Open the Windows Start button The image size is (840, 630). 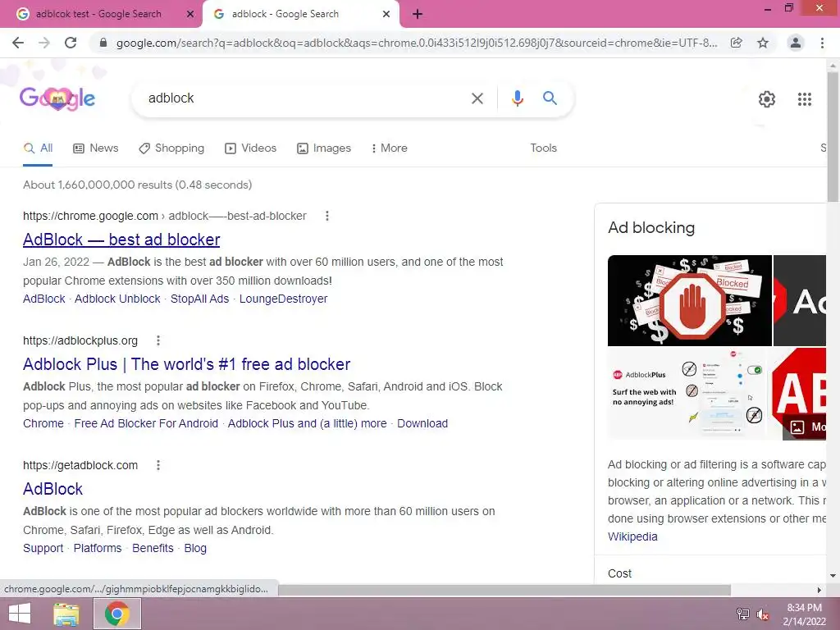pyautogui.click(x=20, y=614)
